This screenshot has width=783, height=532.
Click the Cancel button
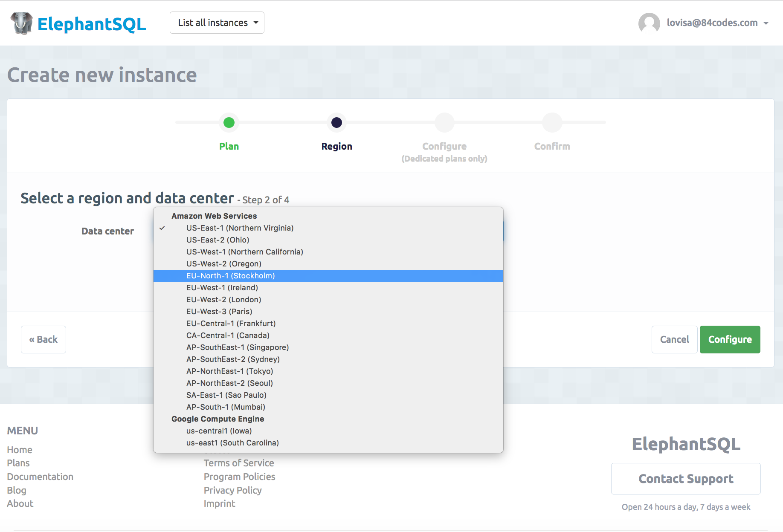point(674,339)
